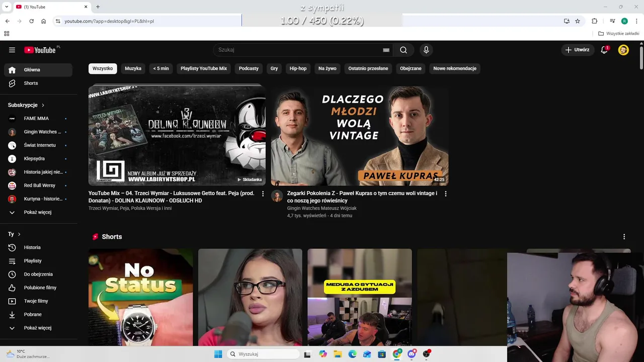This screenshot has width=644, height=362.
Task: Select the Podcasty filter chip
Action: click(x=249, y=68)
